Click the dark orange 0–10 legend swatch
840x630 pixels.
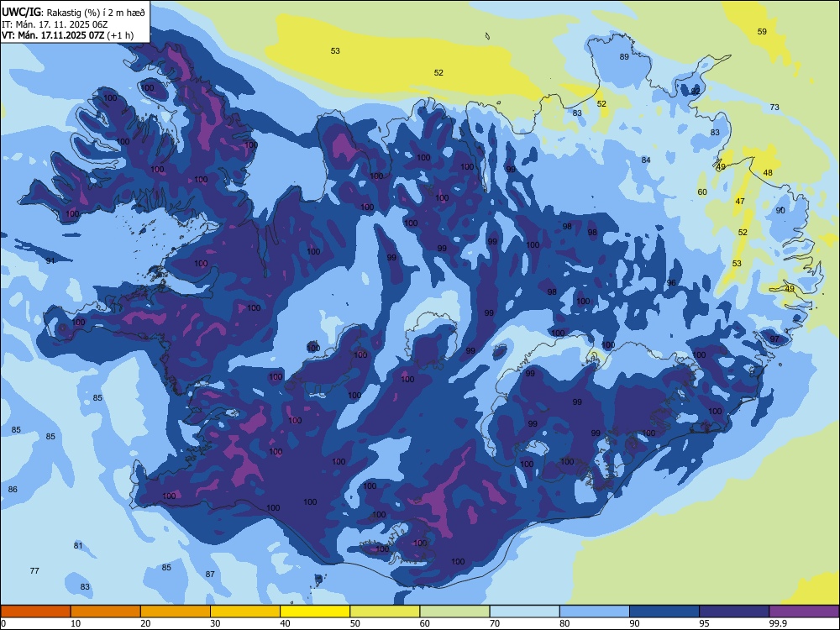coord(35,612)
